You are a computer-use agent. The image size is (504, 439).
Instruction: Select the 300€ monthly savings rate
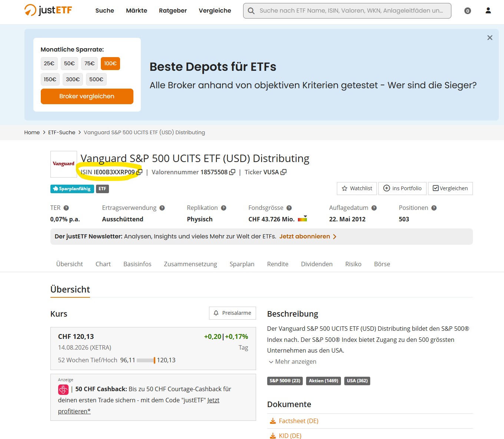[73, 79]
